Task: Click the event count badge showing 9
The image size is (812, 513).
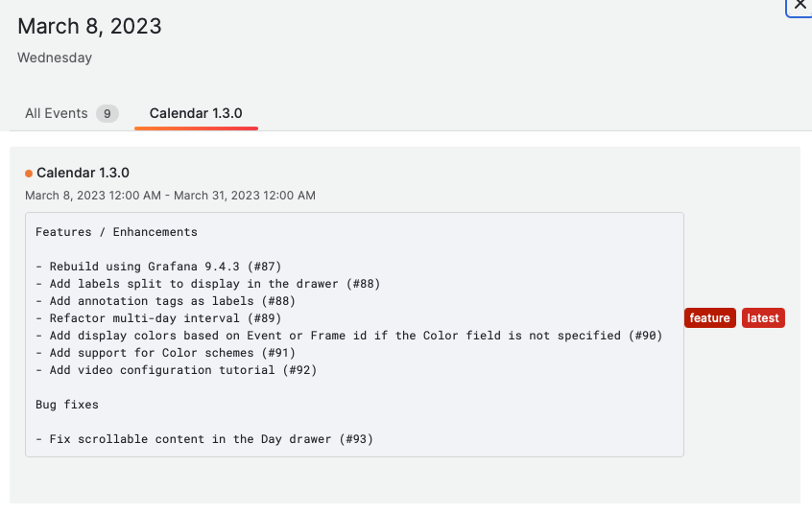Action: (x=107, y=114)
